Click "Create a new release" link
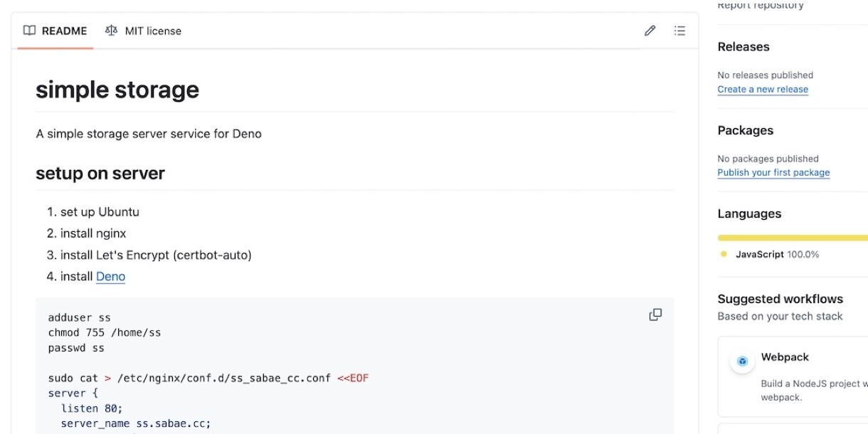Viewport: 868px width, 434px height. 763,90
